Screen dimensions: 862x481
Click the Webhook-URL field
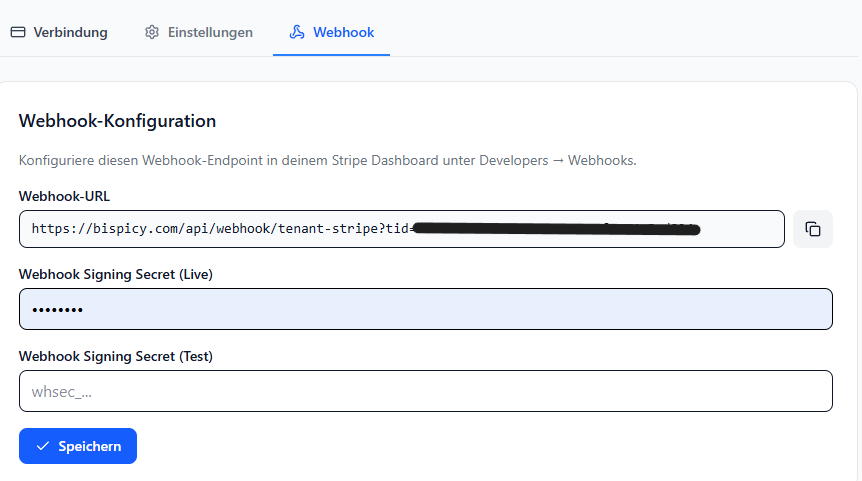pos(402,229)
